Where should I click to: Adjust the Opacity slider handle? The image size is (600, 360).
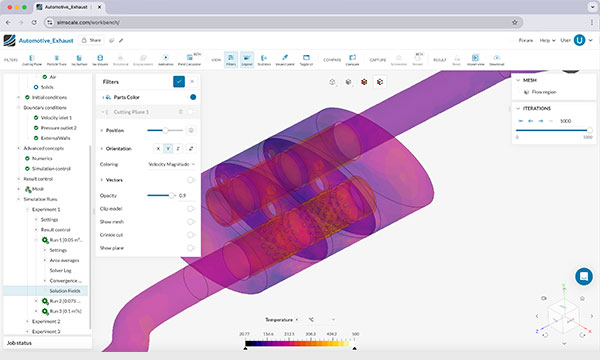171,195
